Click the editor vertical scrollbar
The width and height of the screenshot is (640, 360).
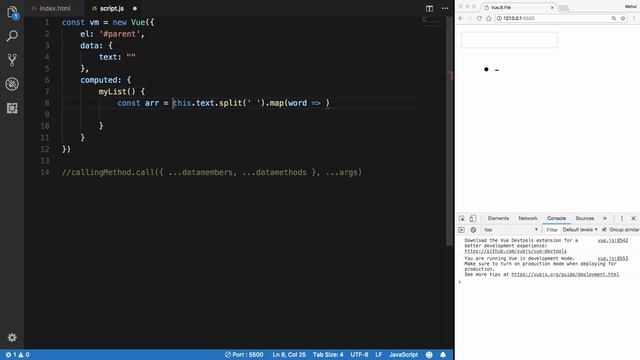tap(450, 131)
